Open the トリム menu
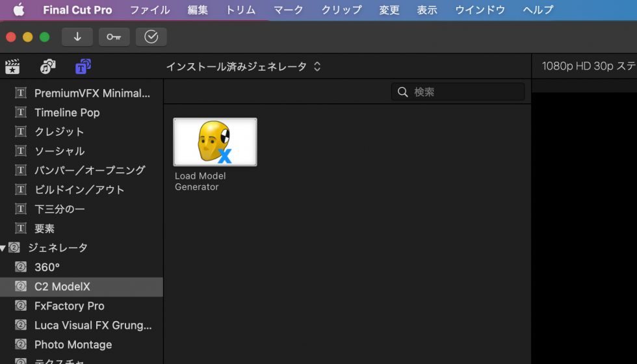637x364 pixels. [240, 10]
